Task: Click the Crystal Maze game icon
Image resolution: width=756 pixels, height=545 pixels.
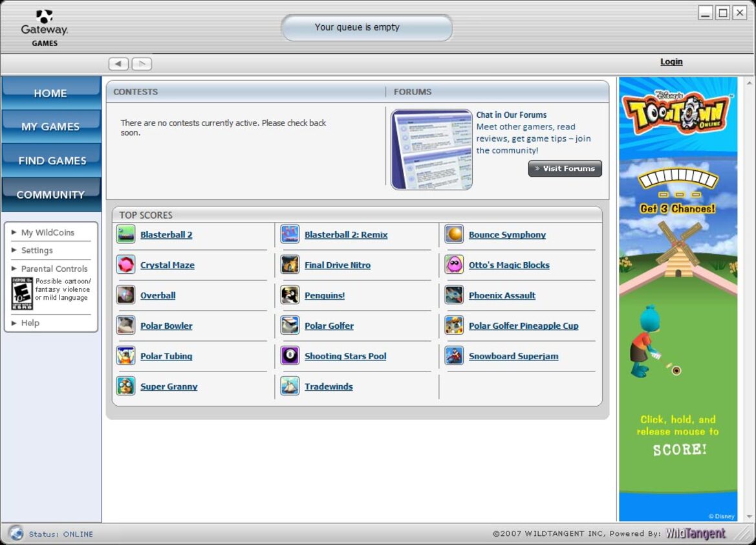Action: click(126, 265)
